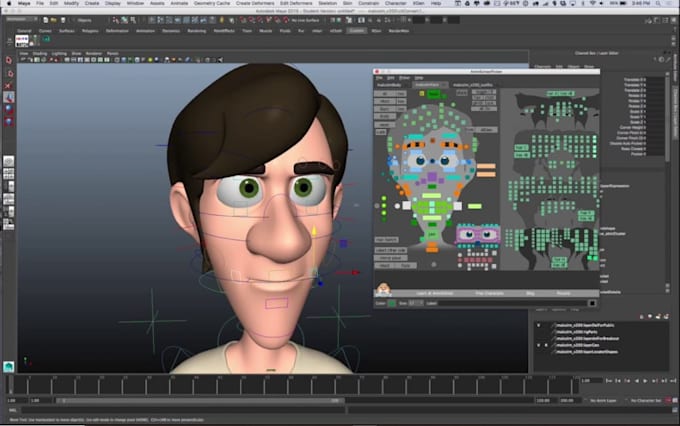
Task: Set select by object type mode
Action: pyautogui.click(x=124, y=20)
